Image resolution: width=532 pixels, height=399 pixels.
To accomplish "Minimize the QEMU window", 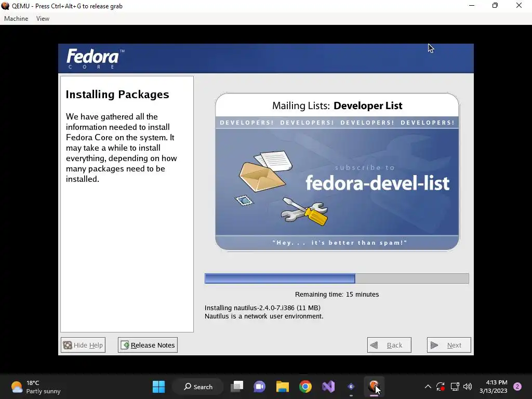I will click(472, 6).
